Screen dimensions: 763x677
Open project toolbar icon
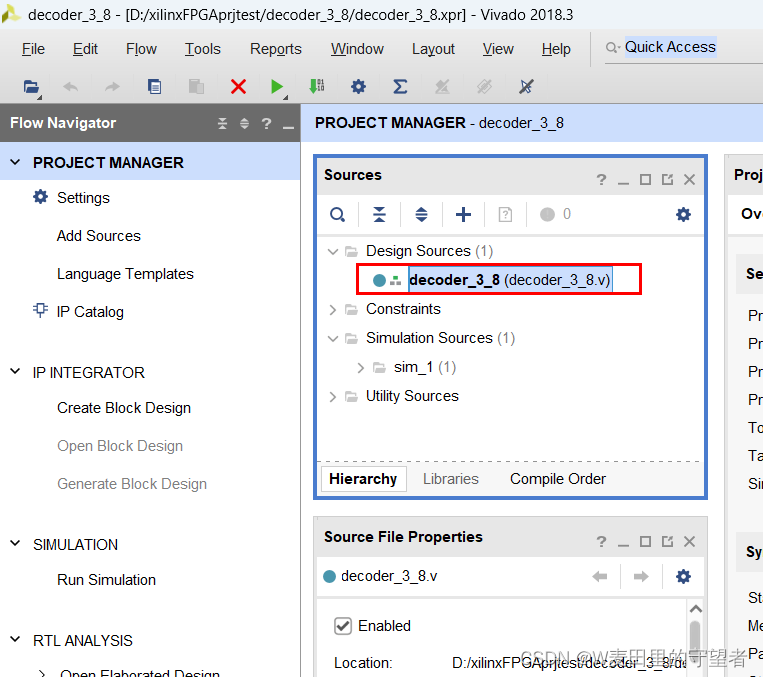31,87
